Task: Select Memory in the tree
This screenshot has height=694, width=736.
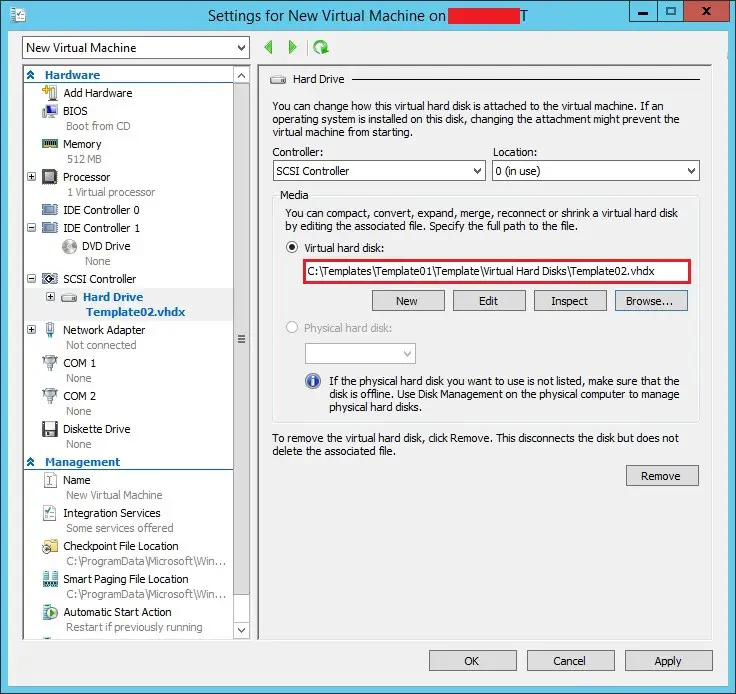Action: pos(82,144)
